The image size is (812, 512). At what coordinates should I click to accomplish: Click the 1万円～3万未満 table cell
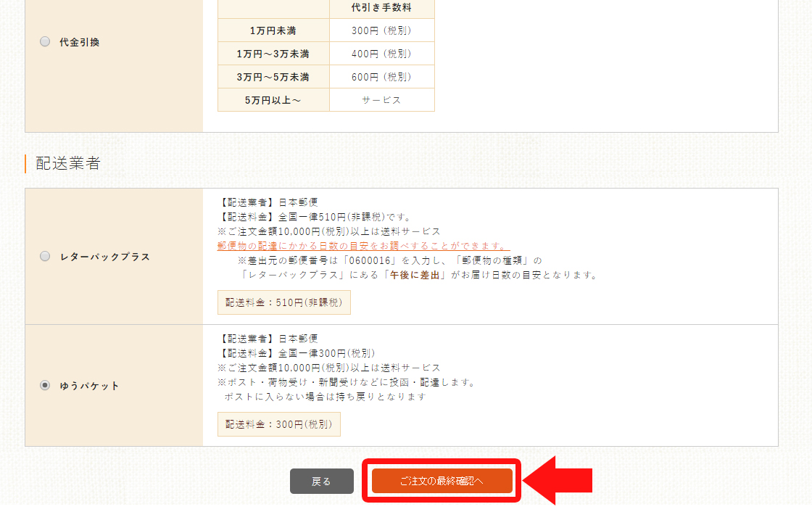[273, 54]
